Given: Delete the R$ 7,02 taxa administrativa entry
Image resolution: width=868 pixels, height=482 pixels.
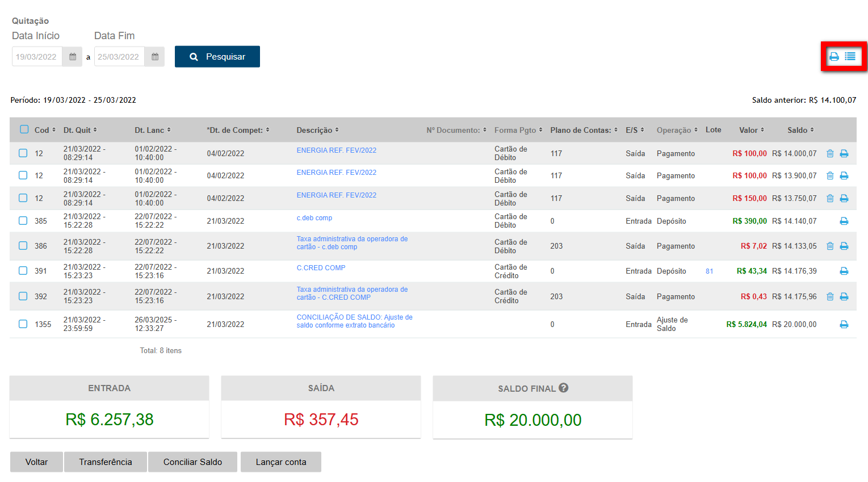Looking at the screenshot, I should [830, 246].
